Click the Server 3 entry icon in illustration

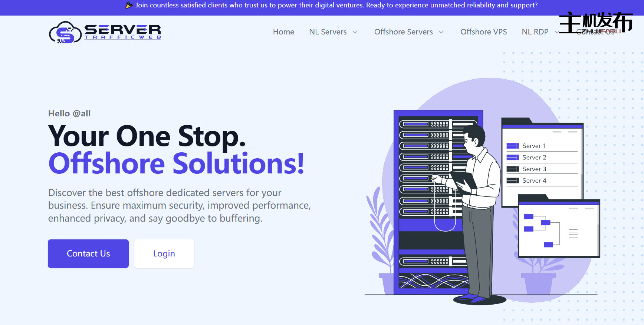click(x=513, y=169)
